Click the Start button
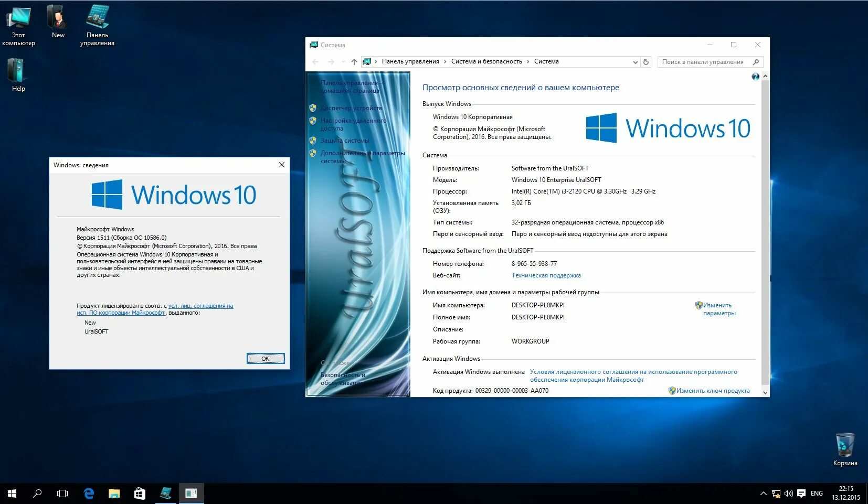This screenshot has height=504, width=868. (x=10, y=493)
